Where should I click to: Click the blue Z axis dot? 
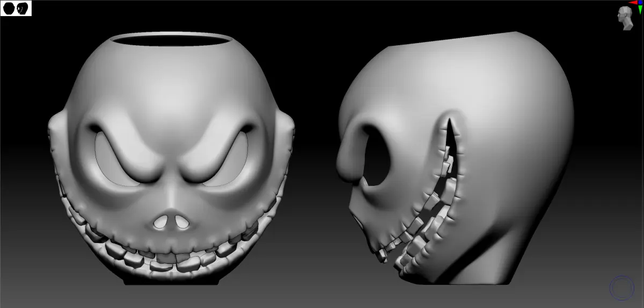(640, 3)
